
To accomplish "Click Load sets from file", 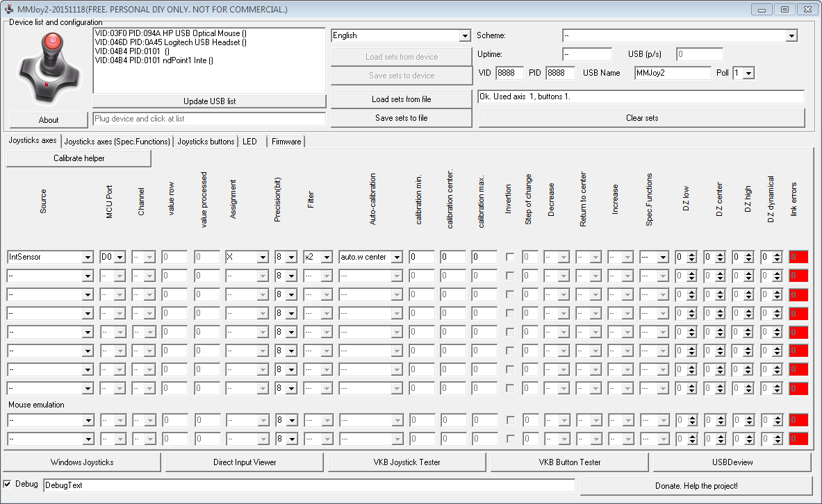I will pyautogui.click(x=401, y=99).
